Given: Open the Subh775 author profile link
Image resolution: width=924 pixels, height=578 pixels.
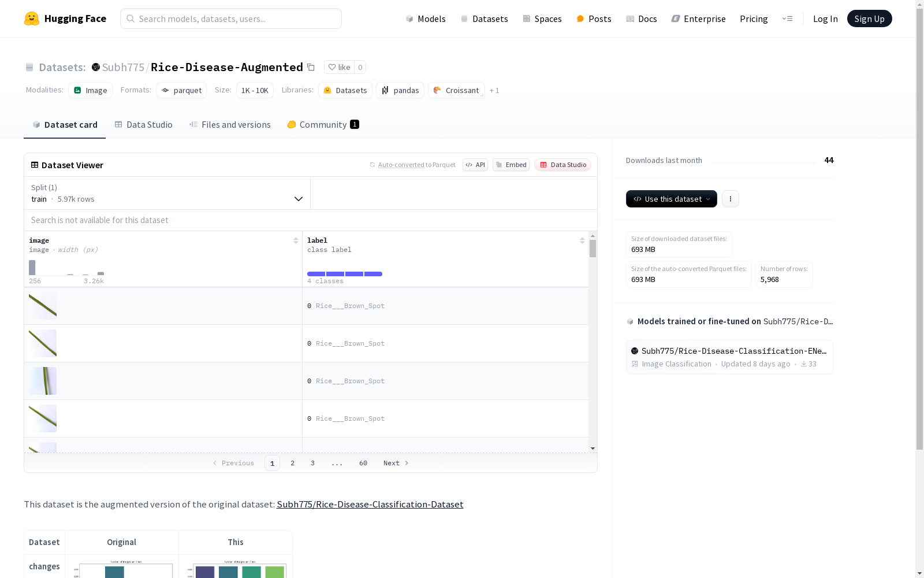Looking at the screenshot, I should coord(123,67).
